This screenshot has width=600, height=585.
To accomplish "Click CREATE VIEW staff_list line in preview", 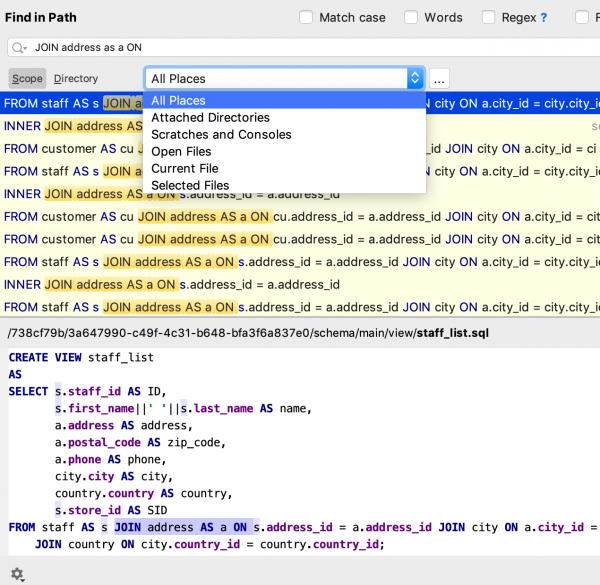I will click(82, 357).
